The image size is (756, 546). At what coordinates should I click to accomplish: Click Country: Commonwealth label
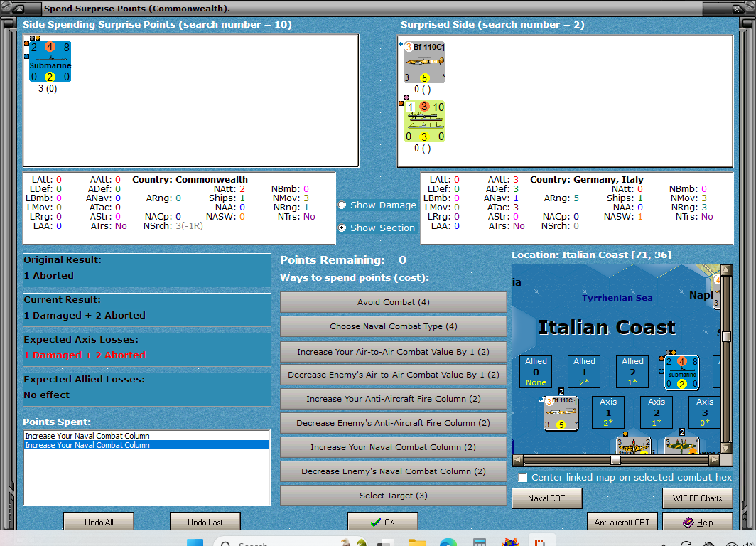pos(190,179)
